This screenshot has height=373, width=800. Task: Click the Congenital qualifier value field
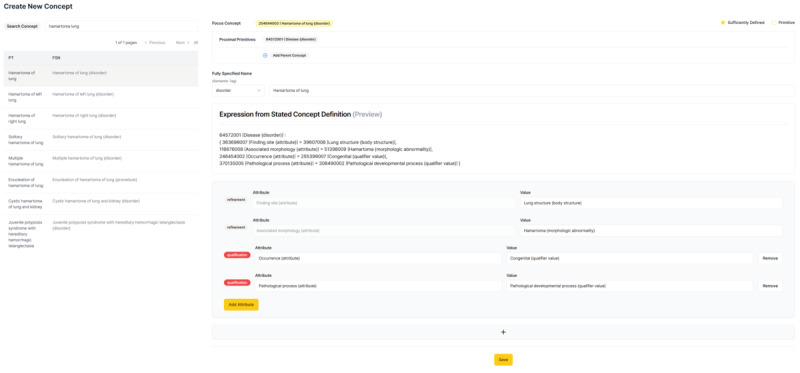630,259
